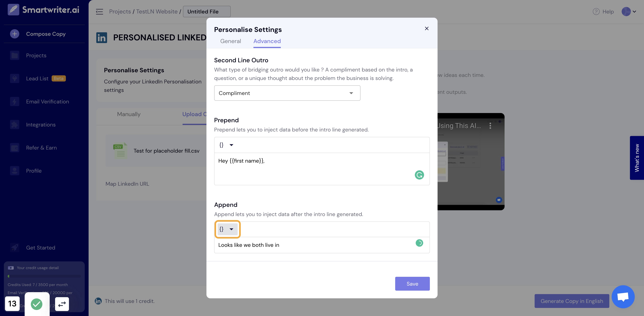The height and width of the screenshot is (316, 644).
Task: Click the credit usage progress bar
Action: pyautogui.click(x=44, y=276)
